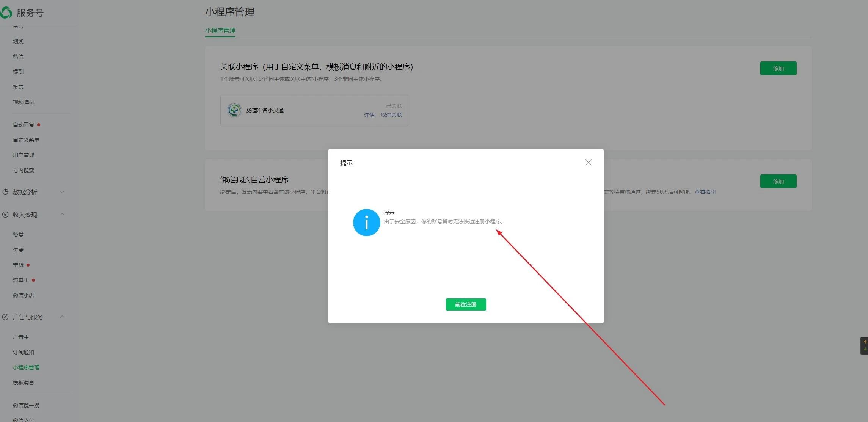Screen dimensions: 868x422
Task: Open the 查看指引 link
Action: pyautogui.click(x=705, y=192)
